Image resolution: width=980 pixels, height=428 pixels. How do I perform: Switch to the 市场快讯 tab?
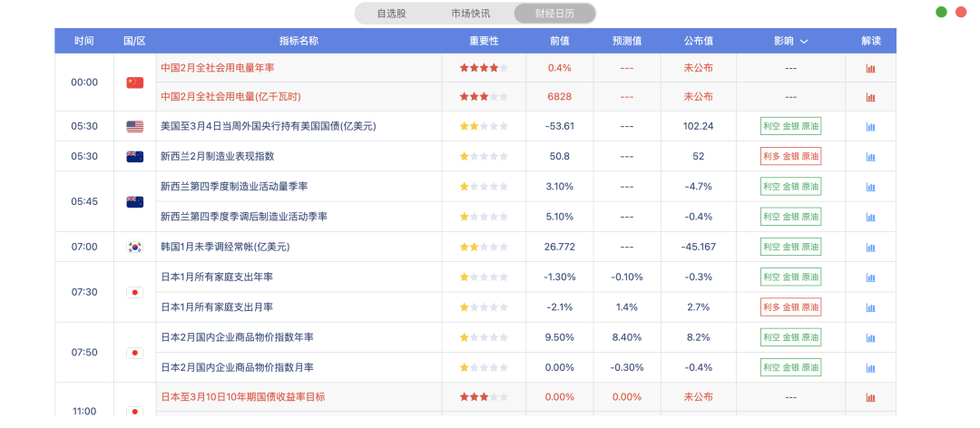(471, 13)
